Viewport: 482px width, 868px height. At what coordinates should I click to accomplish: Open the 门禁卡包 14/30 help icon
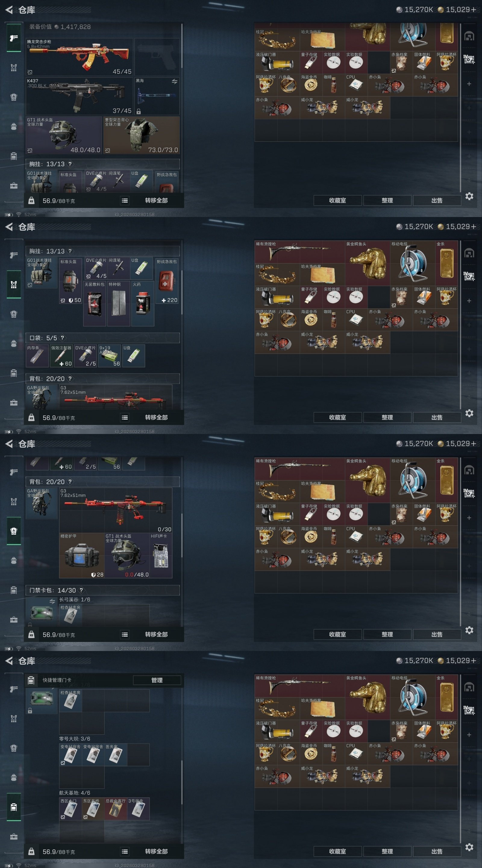81,590
